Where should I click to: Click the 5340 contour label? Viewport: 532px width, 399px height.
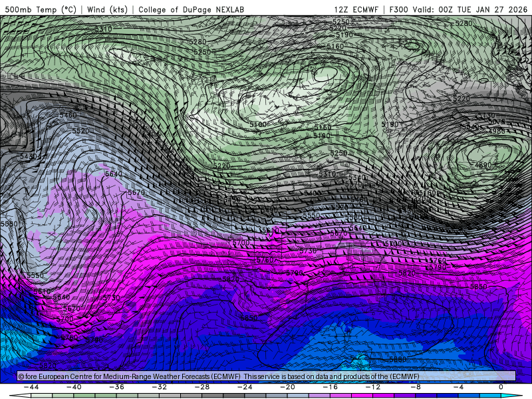[357, 178]
